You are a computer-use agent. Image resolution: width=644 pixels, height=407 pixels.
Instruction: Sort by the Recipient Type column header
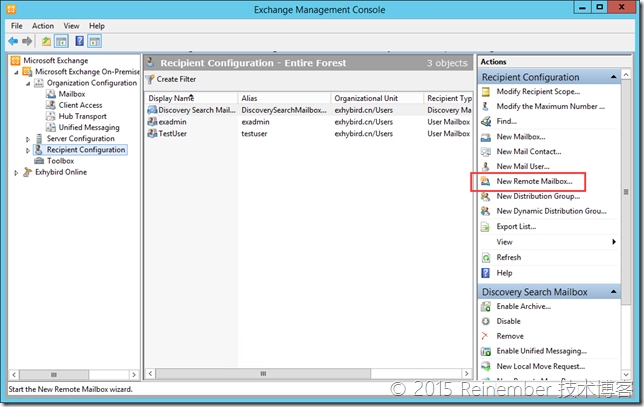pyautogui.click(x=448, y=98)
